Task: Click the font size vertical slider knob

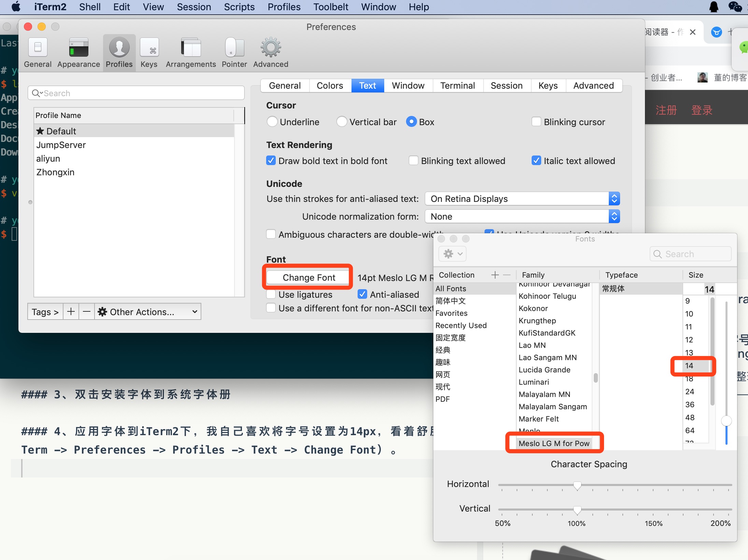Action: [726, 421]
